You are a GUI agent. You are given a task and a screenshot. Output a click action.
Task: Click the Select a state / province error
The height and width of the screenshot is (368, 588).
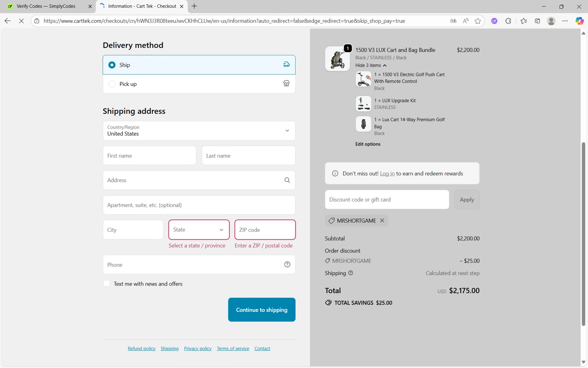coord(197,246)
